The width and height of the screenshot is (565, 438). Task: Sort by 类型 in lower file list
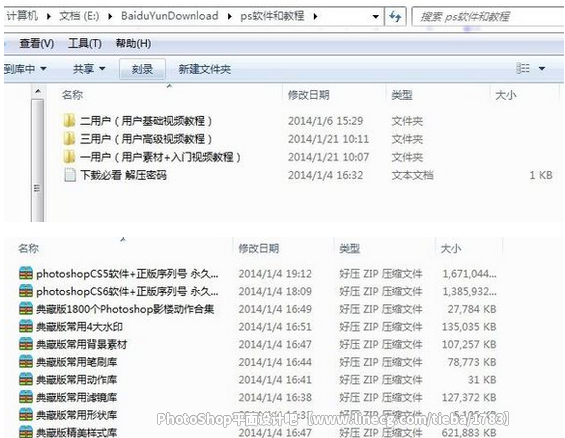pyautogui.click(x=350, y=248)
